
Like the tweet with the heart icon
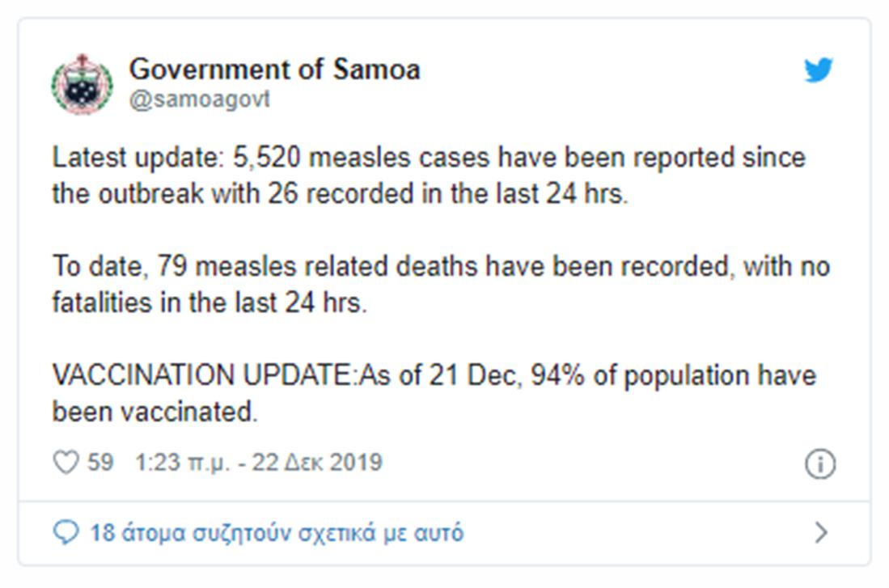pyautogui.click(x=65, y=463)
